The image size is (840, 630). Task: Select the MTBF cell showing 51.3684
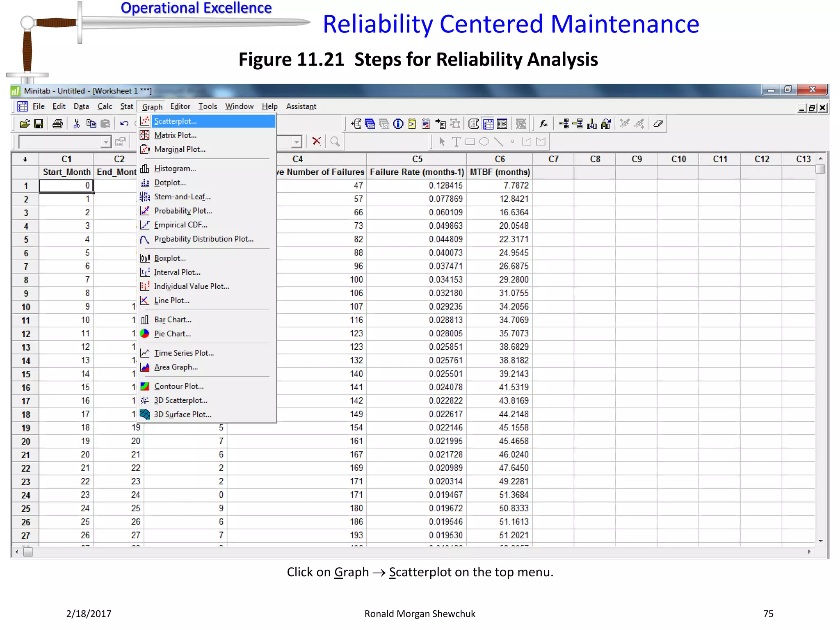tap(500, 495)
